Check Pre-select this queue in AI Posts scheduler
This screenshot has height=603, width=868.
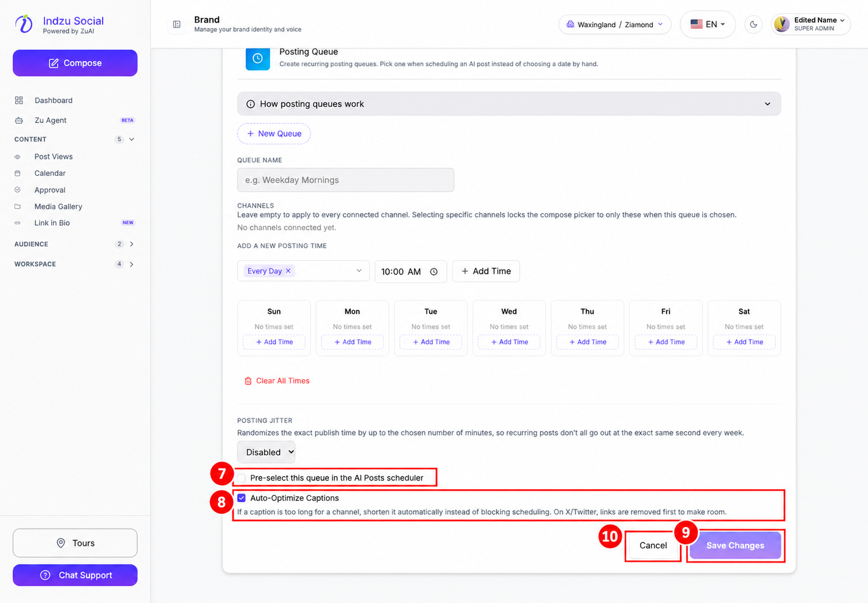coord(242,478)
